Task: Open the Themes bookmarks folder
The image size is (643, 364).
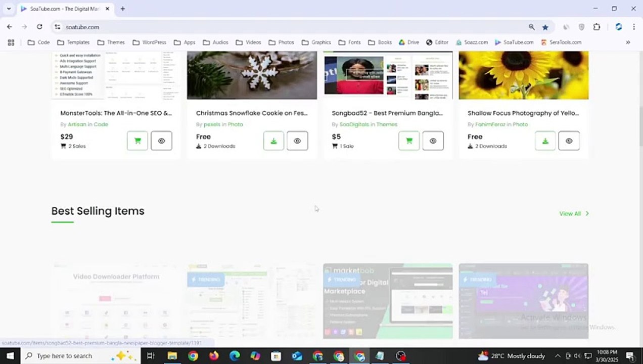Action: click(x=111, y=42)
